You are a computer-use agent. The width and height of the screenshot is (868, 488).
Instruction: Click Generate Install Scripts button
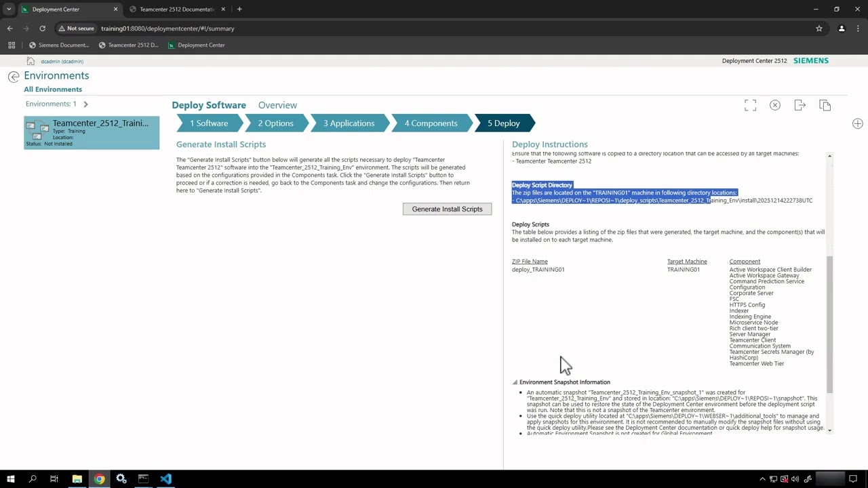click(x=447, y=209)
